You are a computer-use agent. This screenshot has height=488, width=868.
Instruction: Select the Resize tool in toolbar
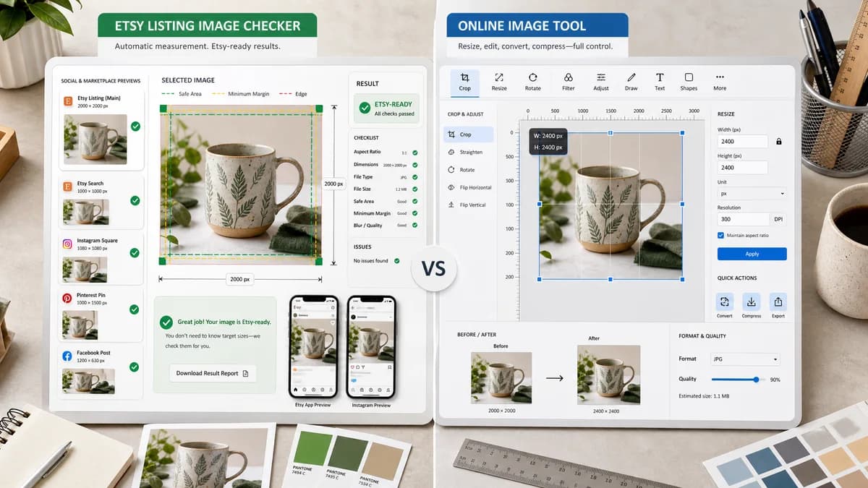499,82
